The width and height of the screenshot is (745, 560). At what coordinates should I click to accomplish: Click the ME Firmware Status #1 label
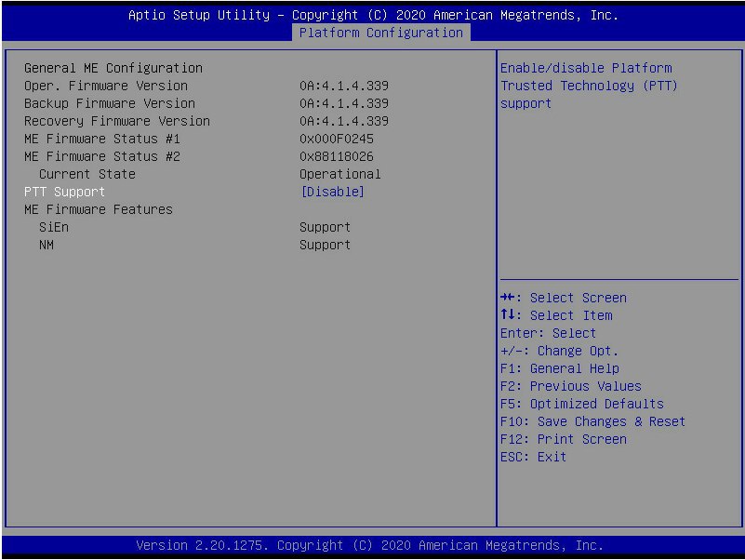pos(102,139)
